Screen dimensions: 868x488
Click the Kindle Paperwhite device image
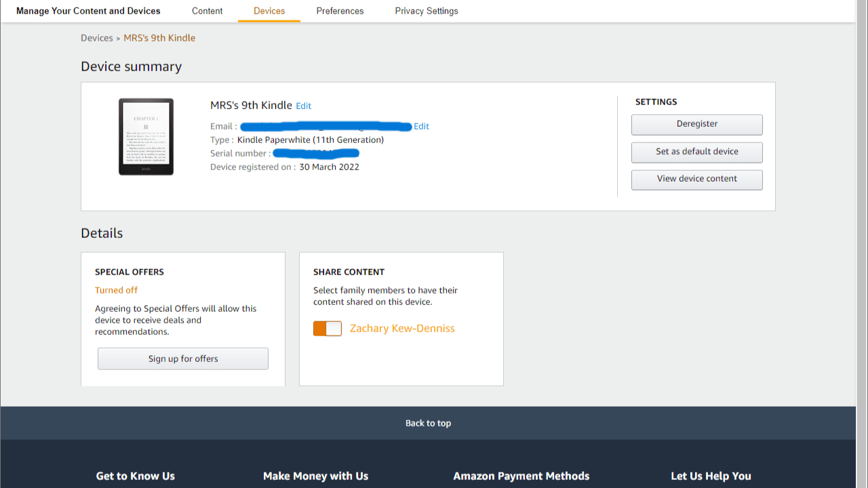pos(146,137)
